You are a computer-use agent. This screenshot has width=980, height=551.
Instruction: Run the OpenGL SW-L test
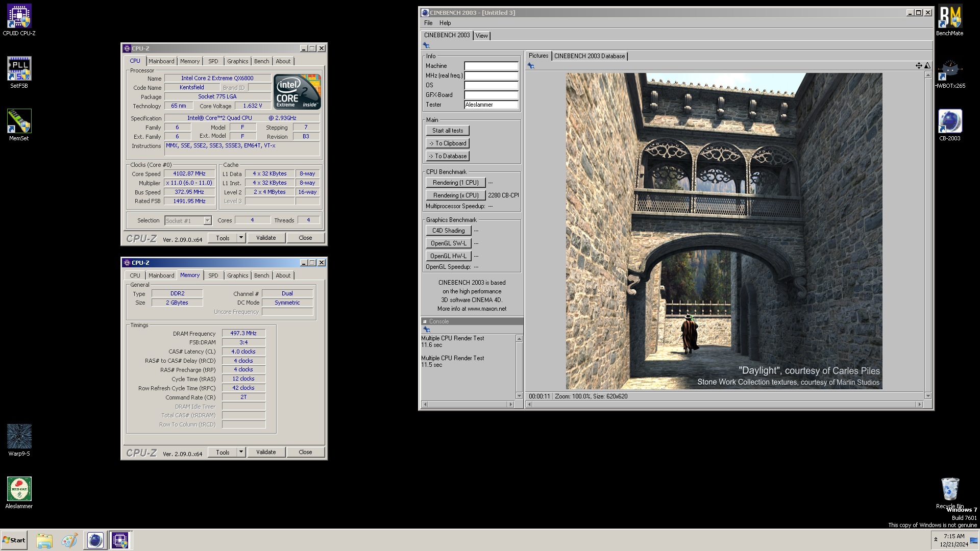[x=448, y=243]
